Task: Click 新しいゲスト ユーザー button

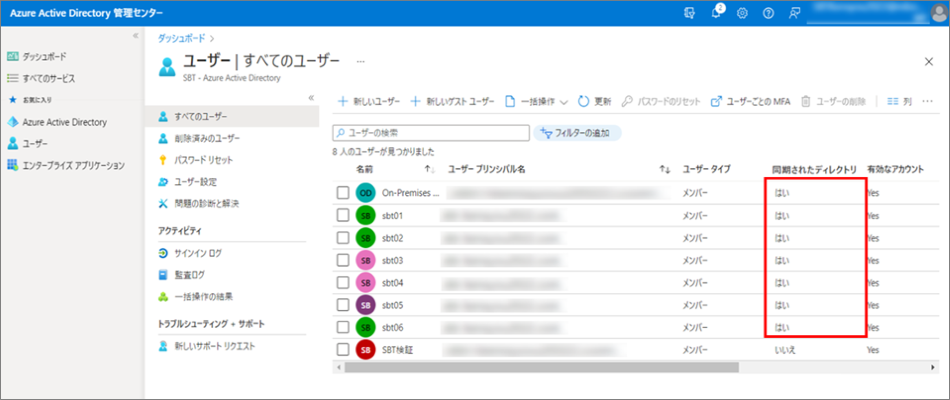Action: point(453,102)
